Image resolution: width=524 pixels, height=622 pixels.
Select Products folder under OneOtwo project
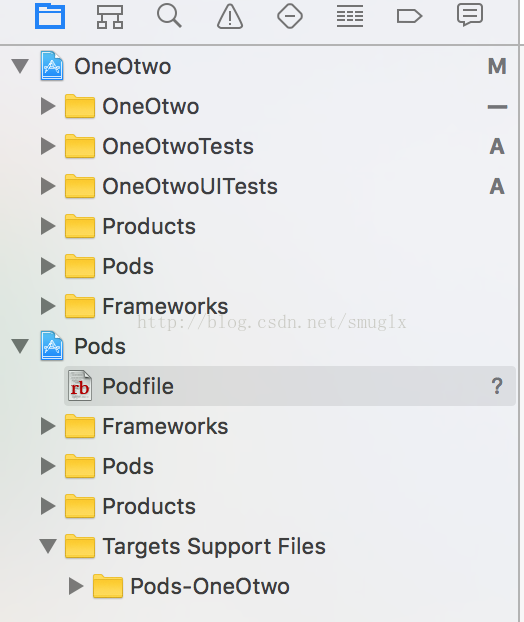[x=149, y=227]
